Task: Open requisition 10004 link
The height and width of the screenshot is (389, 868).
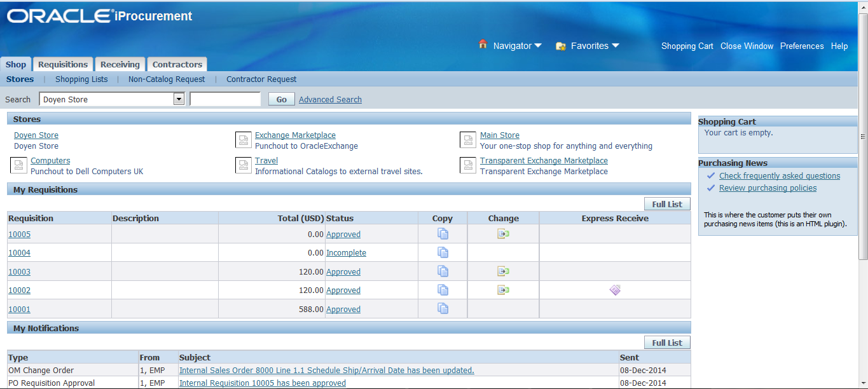Action: pos(19,252)
